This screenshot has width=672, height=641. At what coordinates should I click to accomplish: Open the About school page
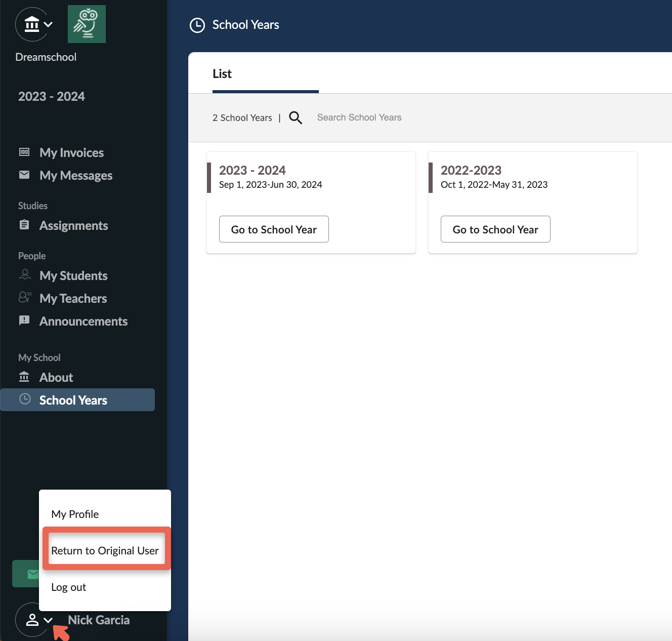[x=56, y=377]
